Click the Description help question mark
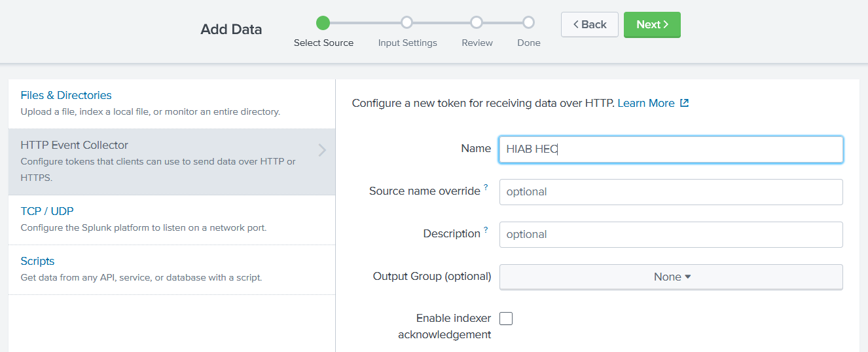 (x=486, y=231)
